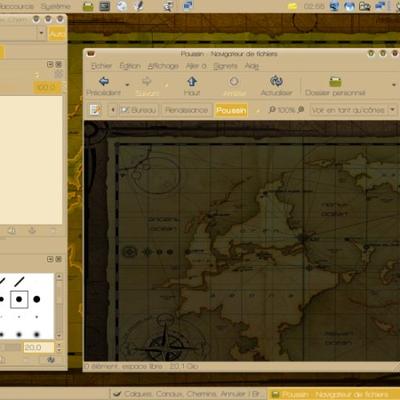400x400 pixels.
Task: Toggle the text location entry icon
Action: pyautogui.click(x=95, y=110)
